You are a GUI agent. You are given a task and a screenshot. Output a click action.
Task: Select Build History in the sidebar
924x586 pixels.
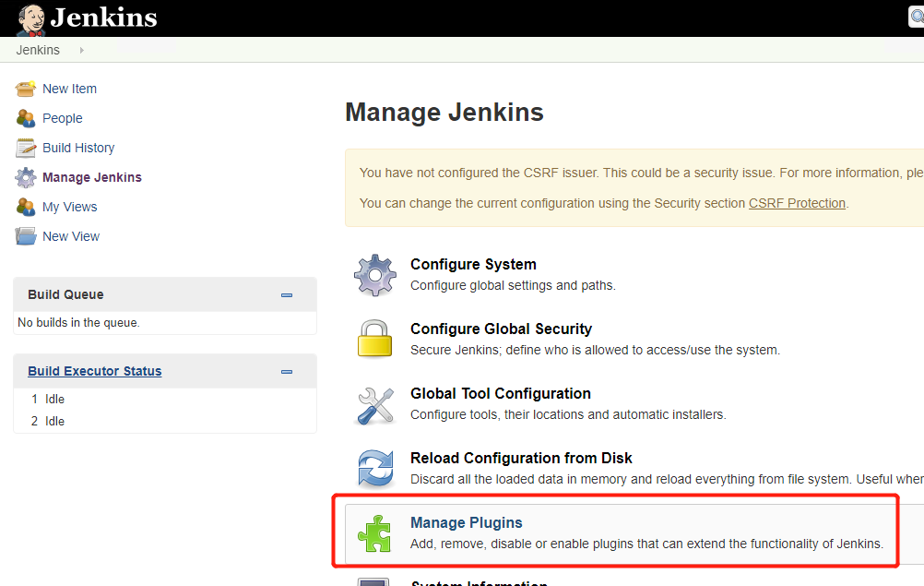pyautogui.click(x=78, y=148)
